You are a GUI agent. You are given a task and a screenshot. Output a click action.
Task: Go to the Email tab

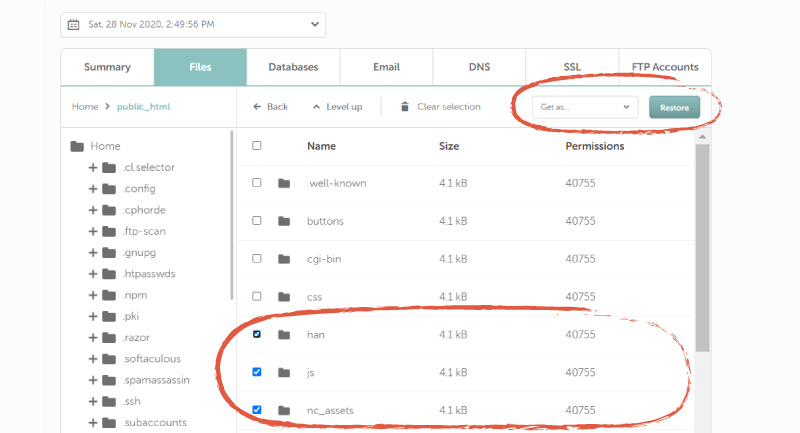386,67
